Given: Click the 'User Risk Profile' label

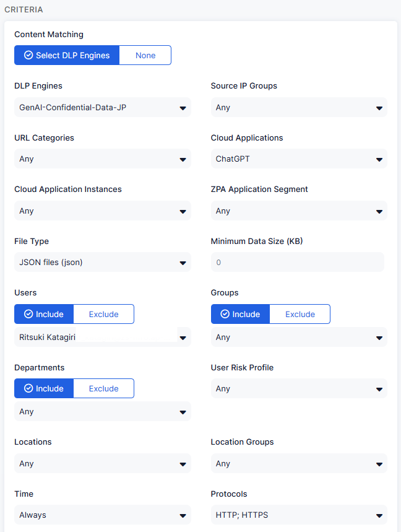Looking at the screenshot, I should click(242, 367).
